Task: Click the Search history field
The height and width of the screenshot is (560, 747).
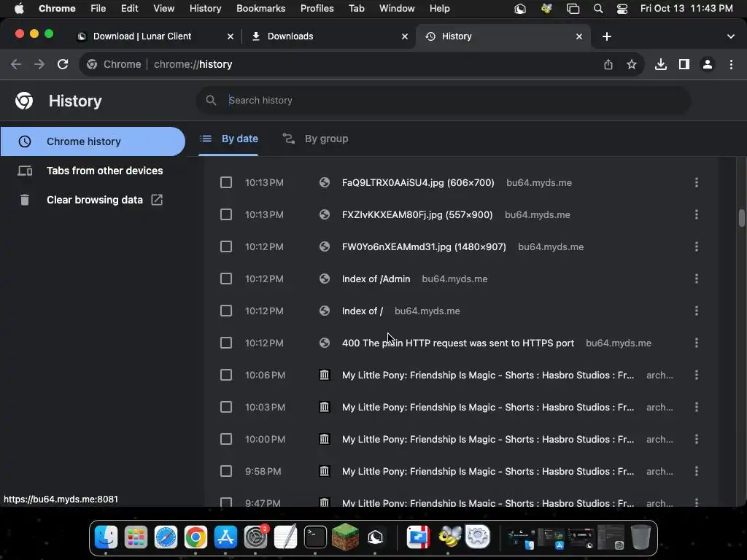Action: [x=443, y=100]
